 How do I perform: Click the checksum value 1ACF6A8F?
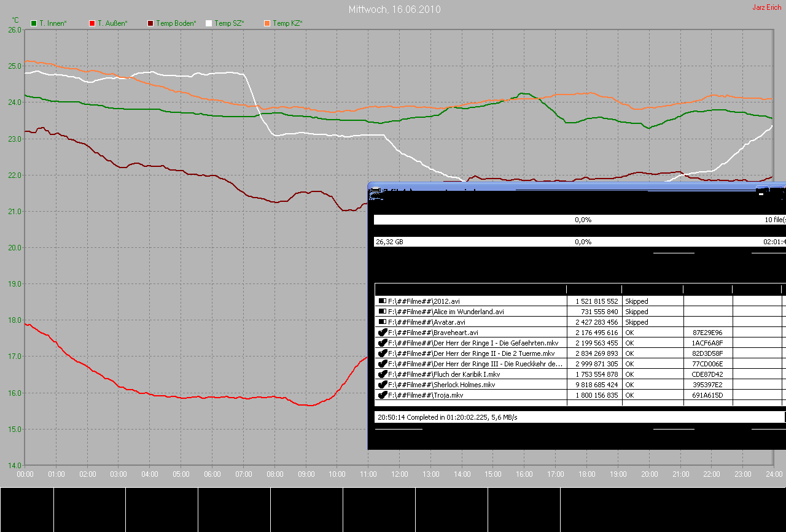tap(708, 342)
